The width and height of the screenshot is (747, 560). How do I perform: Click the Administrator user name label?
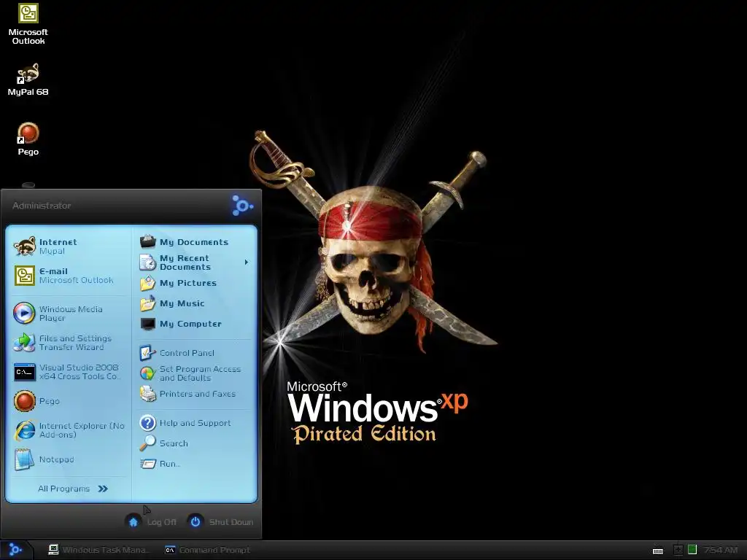pyautogui.click(x=42, y=206)
